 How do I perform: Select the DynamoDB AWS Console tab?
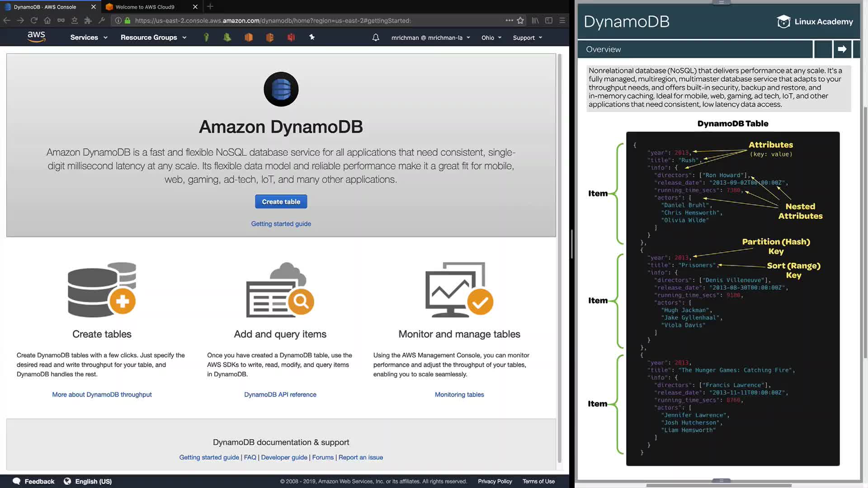[x=45, y=7]
